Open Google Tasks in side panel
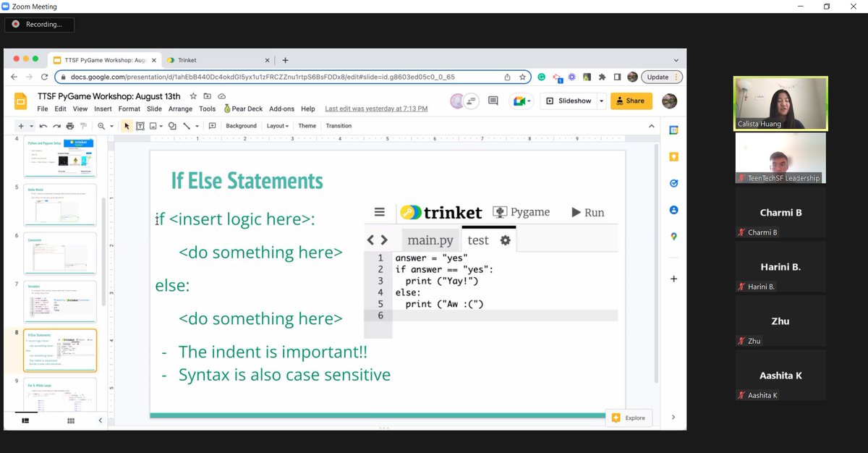The height and width of the screenshot is (453, 868). point(673,184)
